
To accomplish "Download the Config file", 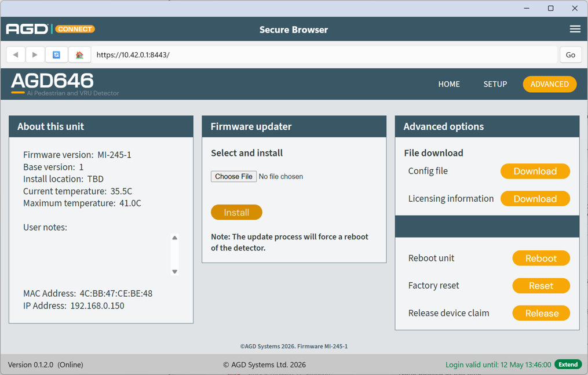I will 535,171.
